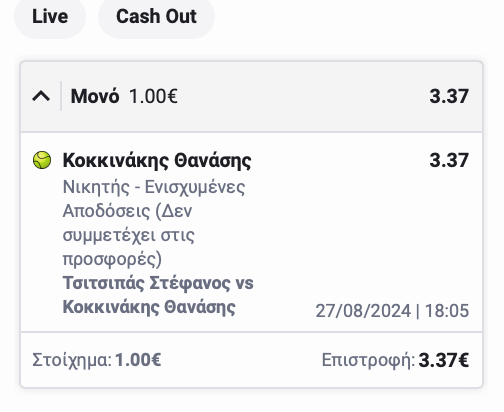
Task: Collapse the Μονό bet with chevron
Action: pos(41,97)
